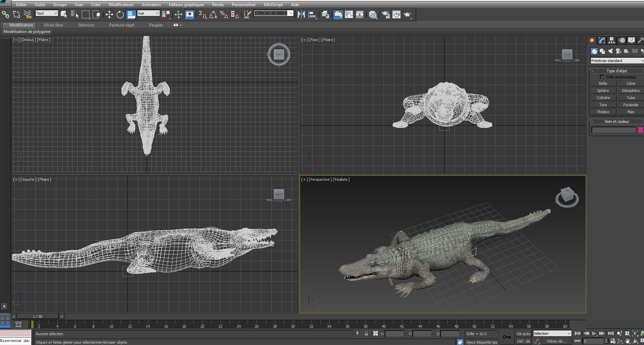The height and width of the screenshot is (345, 644).
Task: Switch to the Display command panel tab
Action: (x=631, y=40)
